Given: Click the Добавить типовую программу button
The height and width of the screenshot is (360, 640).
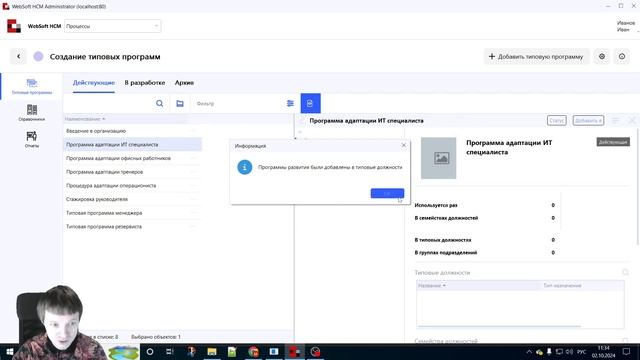Looking at the screenshot, I should pos(537,56).
